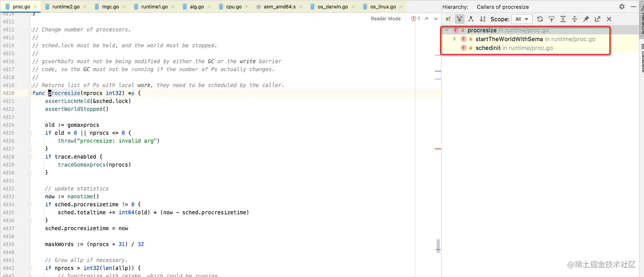Click line number 4839 in gutter

(x=8, y=244)
